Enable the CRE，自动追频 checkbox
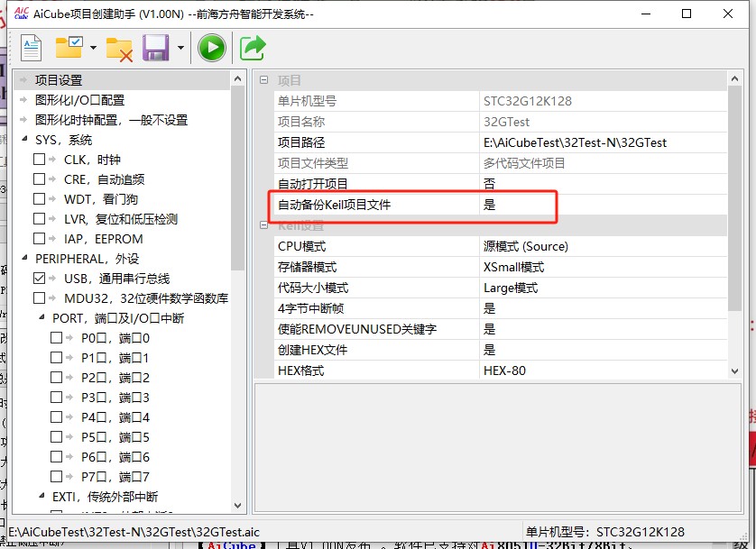The height and width of the screenshot is (549, 756). pyautogui.click(x=39, y=179)
